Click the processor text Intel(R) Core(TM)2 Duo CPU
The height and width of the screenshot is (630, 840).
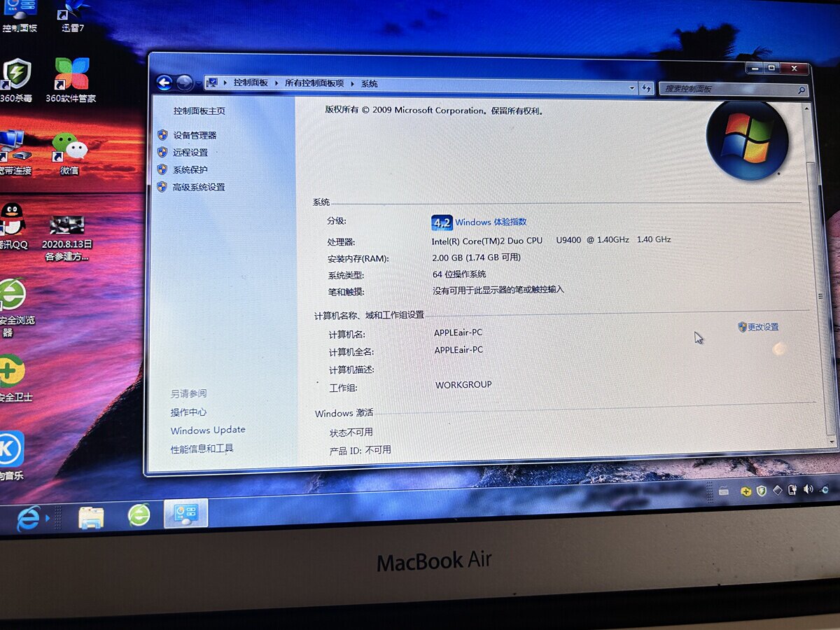[487, 240]
